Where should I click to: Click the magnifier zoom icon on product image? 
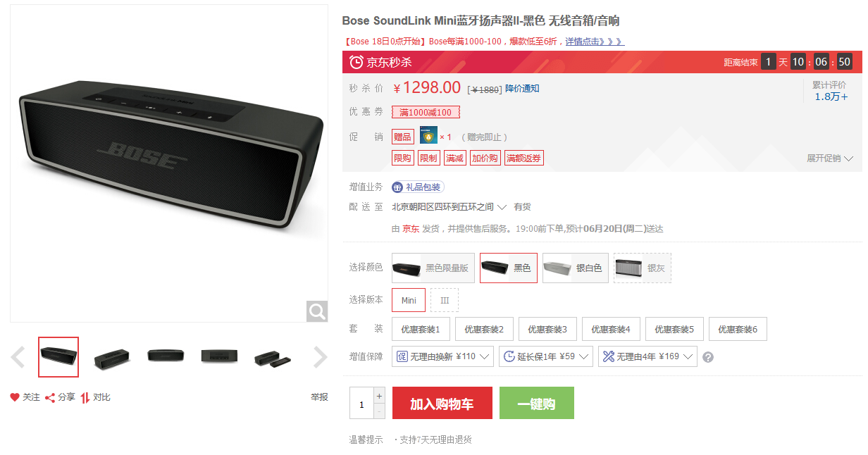click(x=317, y=311)
